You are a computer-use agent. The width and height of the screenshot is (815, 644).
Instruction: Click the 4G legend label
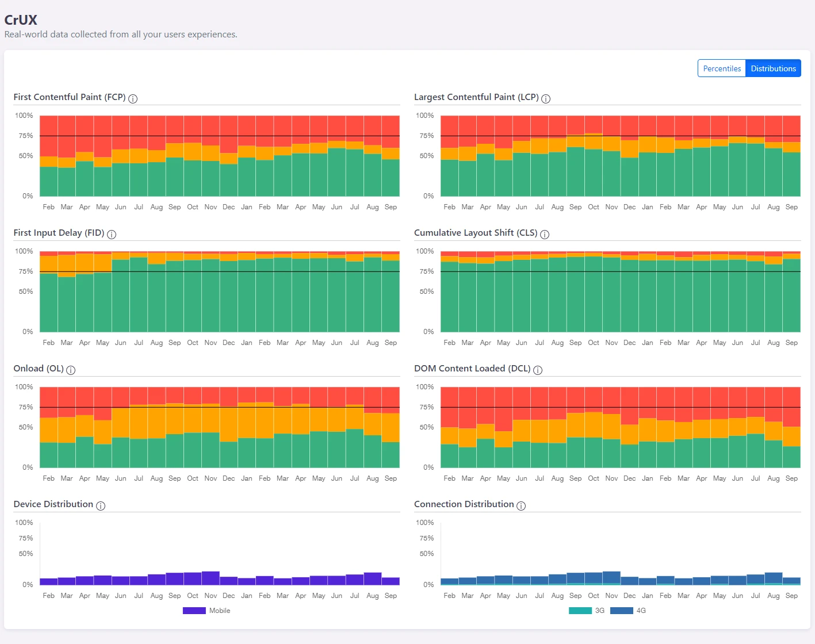(x=641, y=611)
